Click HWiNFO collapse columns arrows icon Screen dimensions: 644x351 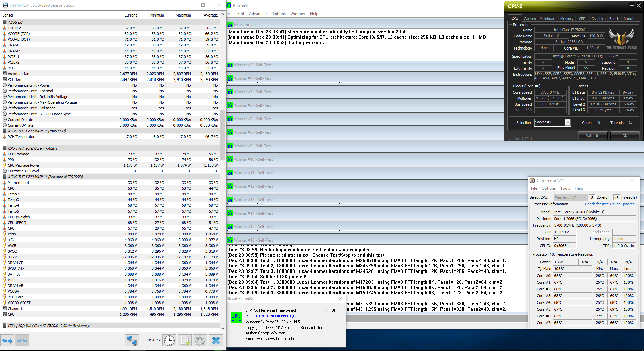point(22,341)
